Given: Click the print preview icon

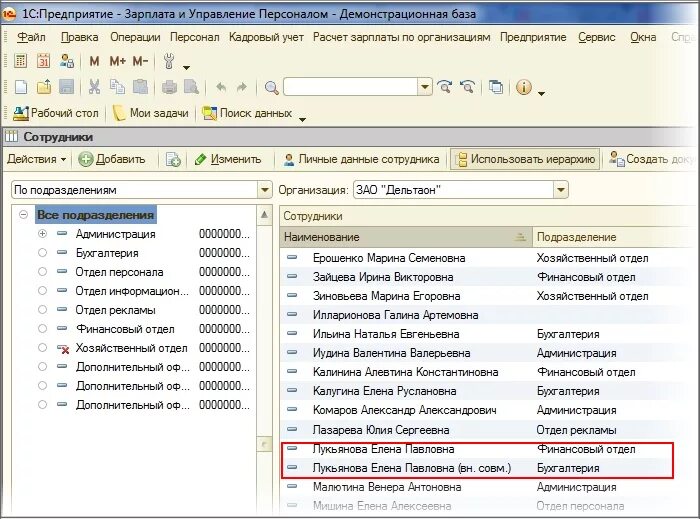Looking at the screenshot, I should (x=192, y=87).
